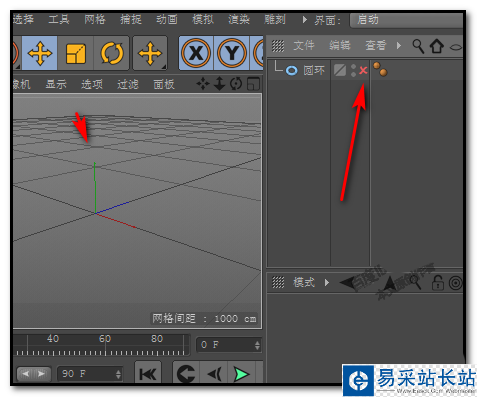The image size is (477, 397).
Task: Click the timeline range scroll slider
Action: pos(34,374)
